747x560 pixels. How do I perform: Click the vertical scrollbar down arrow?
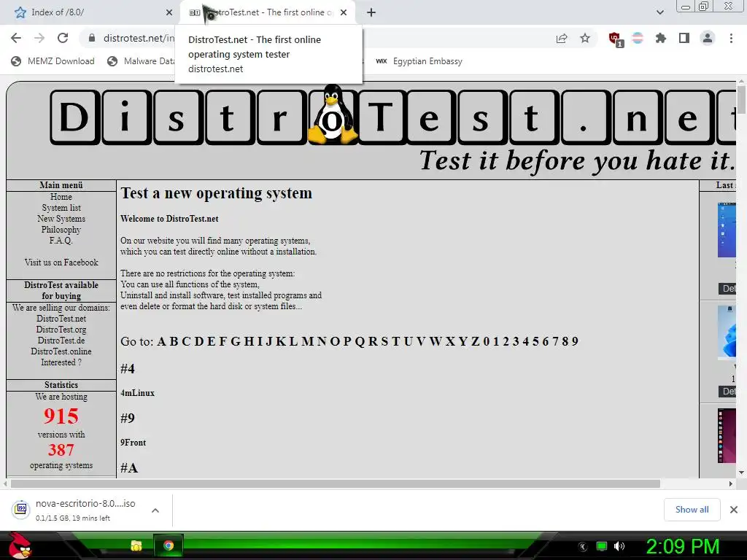pos(741,472)
